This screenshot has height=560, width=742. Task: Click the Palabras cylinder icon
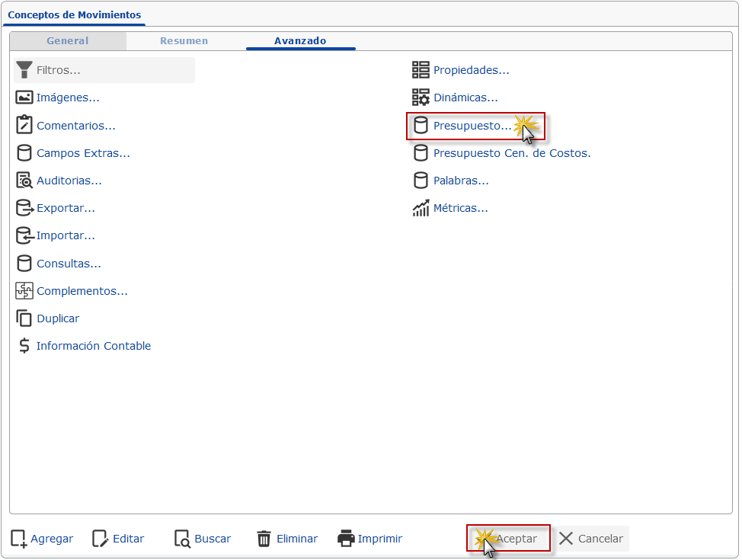[421, 181]
